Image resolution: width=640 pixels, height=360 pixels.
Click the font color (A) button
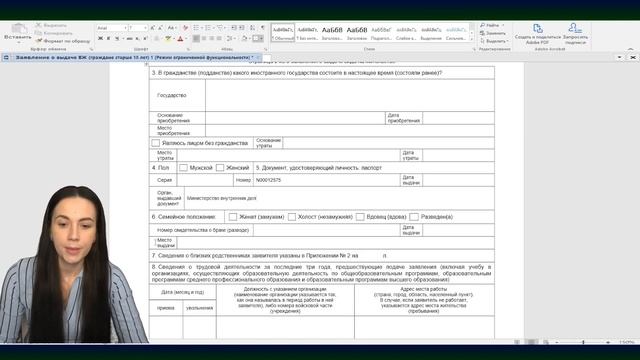tap(180, 38)
